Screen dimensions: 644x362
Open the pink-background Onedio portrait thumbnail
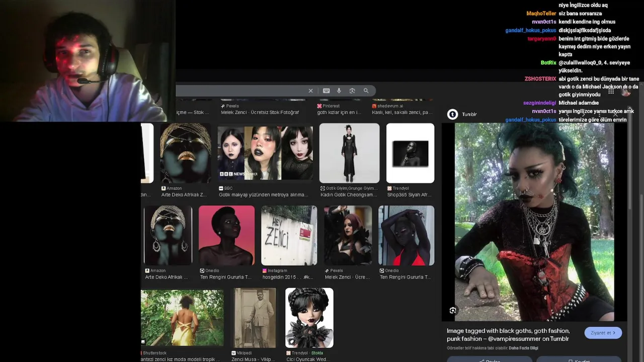click(x=226, y=235)
